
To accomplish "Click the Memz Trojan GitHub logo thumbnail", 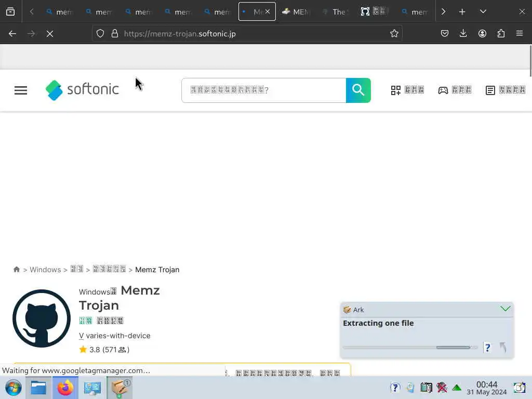I will pos(42,318).
